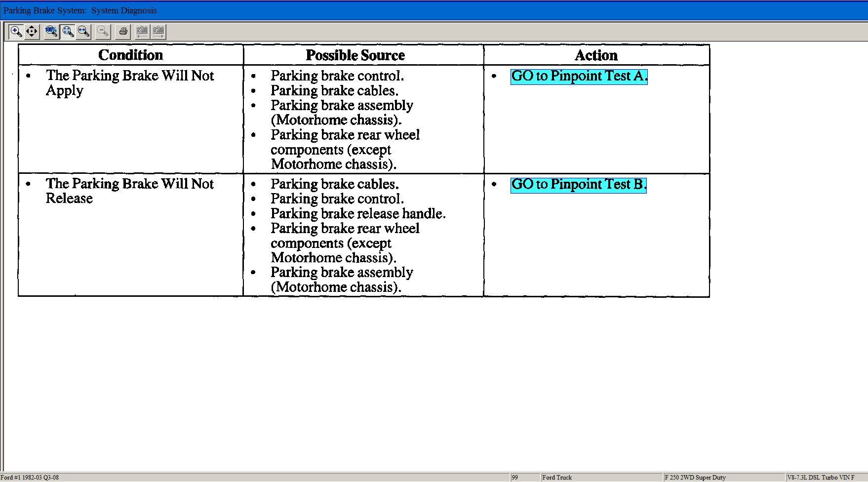Screen dimensions: 868x482
Task: Open GO to Pinpoint Test A link
Action: (x=579, y=76)
